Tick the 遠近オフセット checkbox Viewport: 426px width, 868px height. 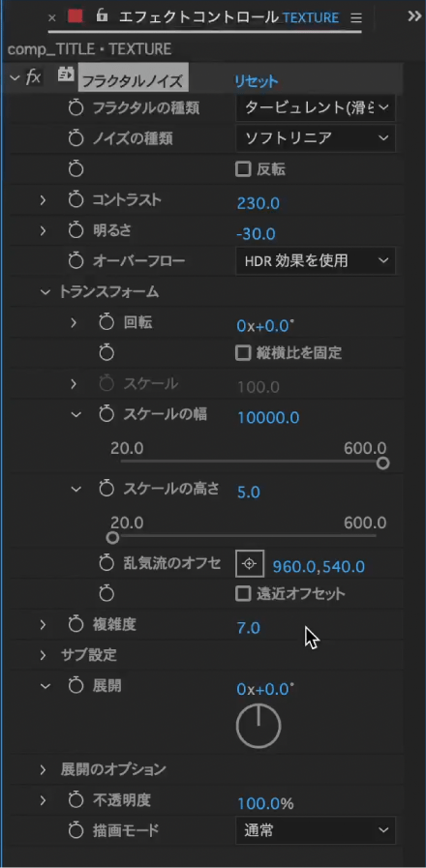click(243, 594)
